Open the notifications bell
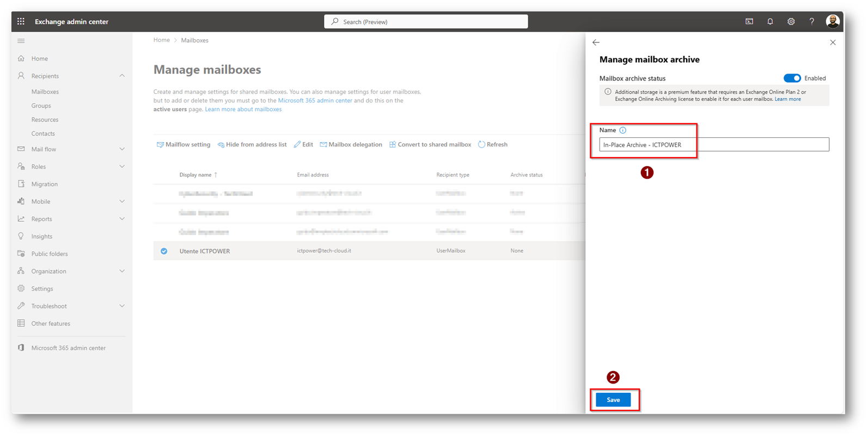The width and height of the screenshot is (868, 437). (770, 22)
